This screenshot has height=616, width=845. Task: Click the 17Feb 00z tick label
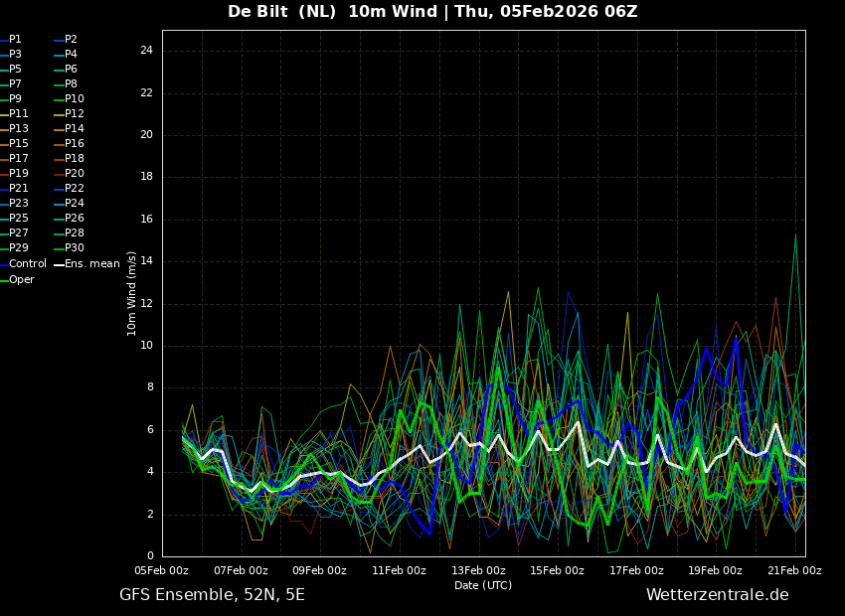636,570
